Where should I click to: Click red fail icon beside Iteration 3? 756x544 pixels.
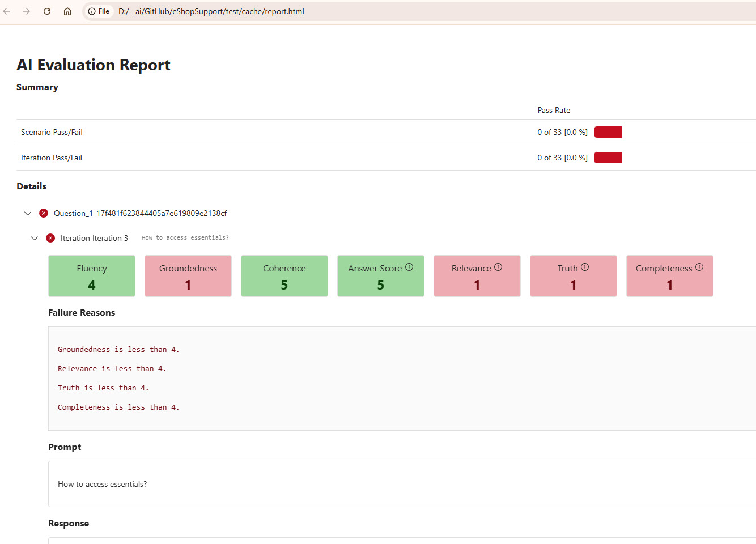pos(50,238)
